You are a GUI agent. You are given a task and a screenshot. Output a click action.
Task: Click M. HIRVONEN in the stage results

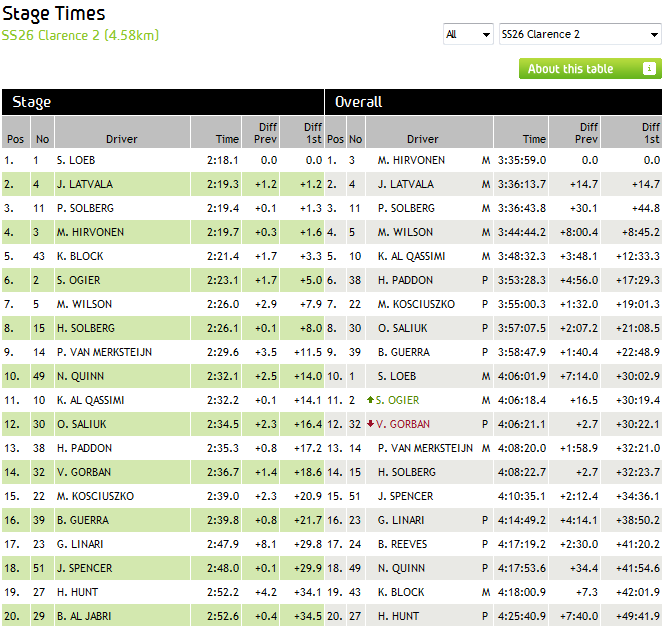[x=90, y=232]
